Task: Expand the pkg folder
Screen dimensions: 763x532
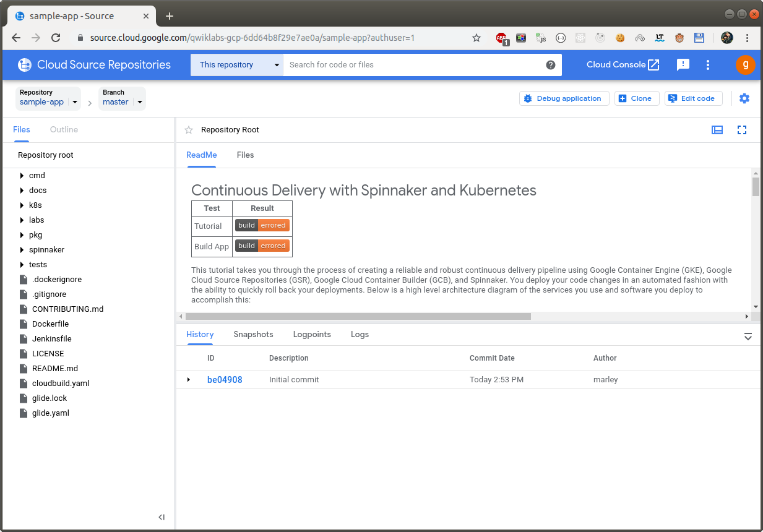Action: coord(22,235)
